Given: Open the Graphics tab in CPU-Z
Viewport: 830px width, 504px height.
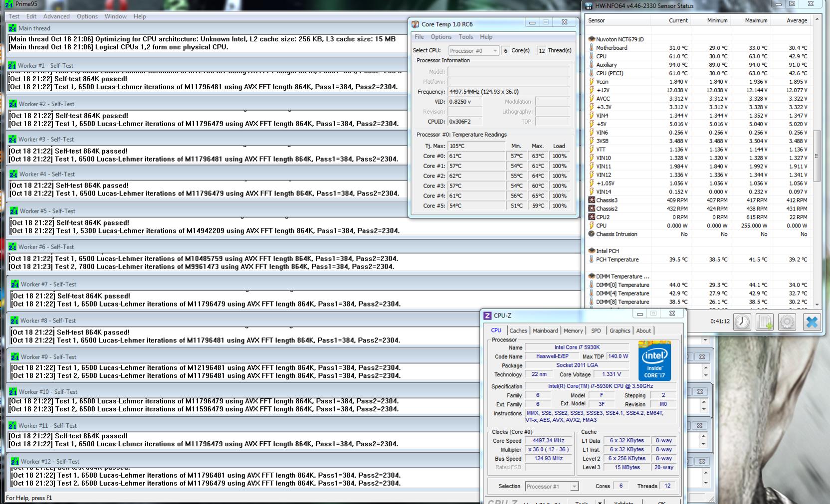Looking at the screenshot, I should tap(620, 331).
